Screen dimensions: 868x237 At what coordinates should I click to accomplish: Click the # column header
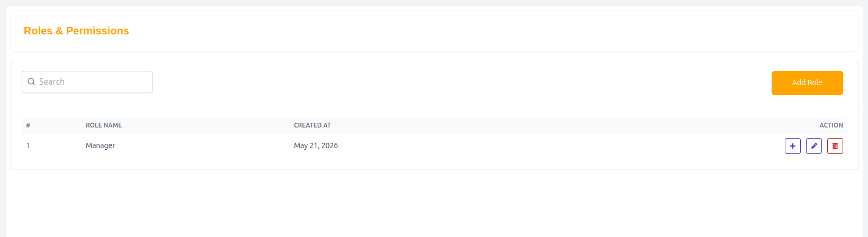click(28, 125)
